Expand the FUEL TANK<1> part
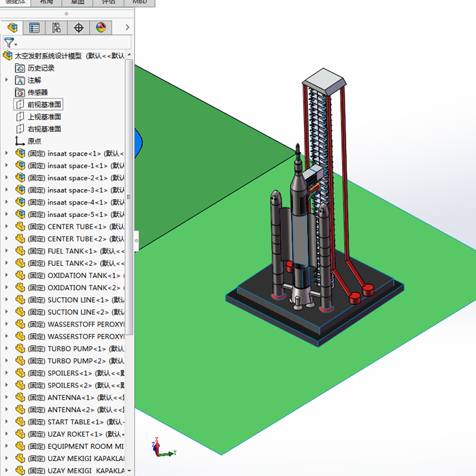Screen dimensions: 476x476 [x=7, y=251]
